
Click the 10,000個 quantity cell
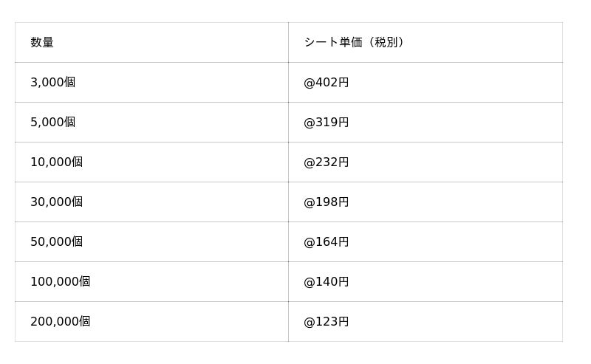point(57,162)
